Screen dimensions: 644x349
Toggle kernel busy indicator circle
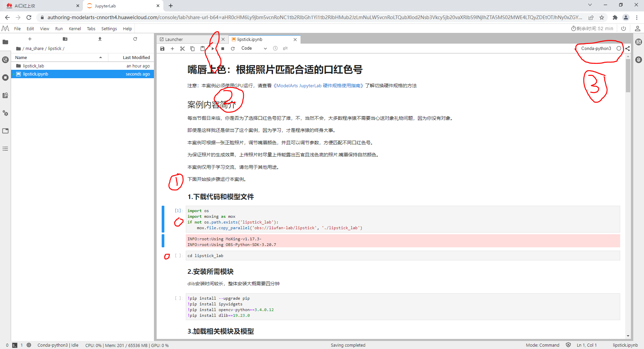point(618,48)
